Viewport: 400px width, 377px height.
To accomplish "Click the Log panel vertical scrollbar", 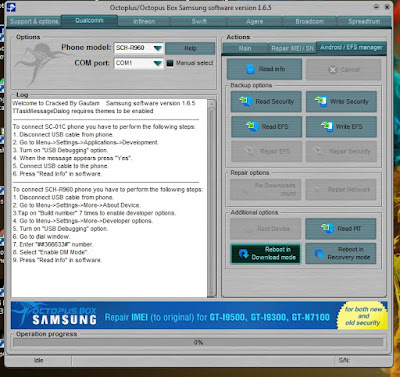I will pyautogui.click(x=211, y=198).
